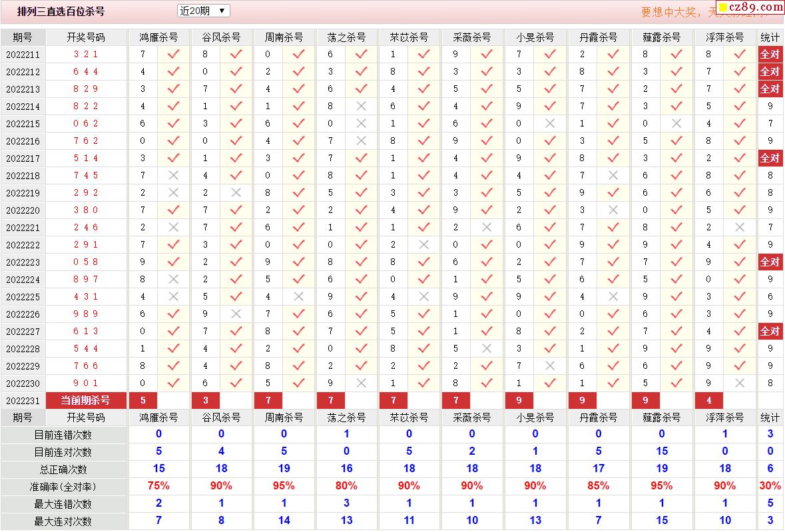
Task: Click 目前连对次数 value 15 for 葭露杀号
Action: tap(662, 451)
